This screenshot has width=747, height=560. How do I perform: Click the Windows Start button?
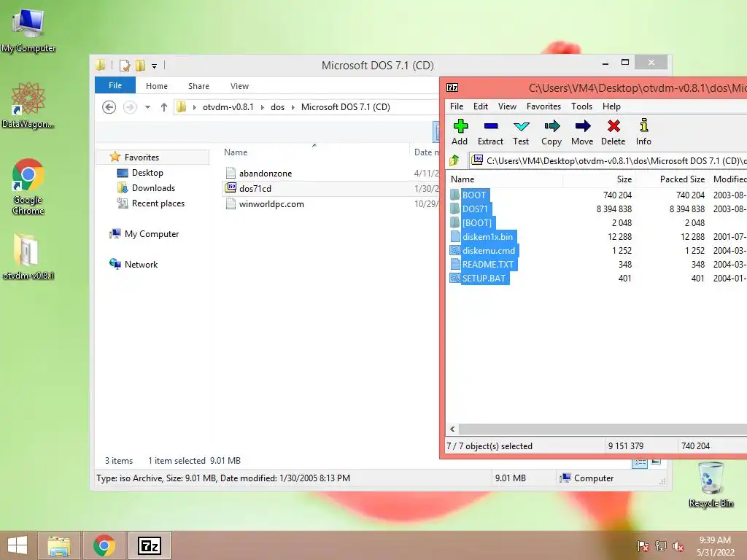18,545
